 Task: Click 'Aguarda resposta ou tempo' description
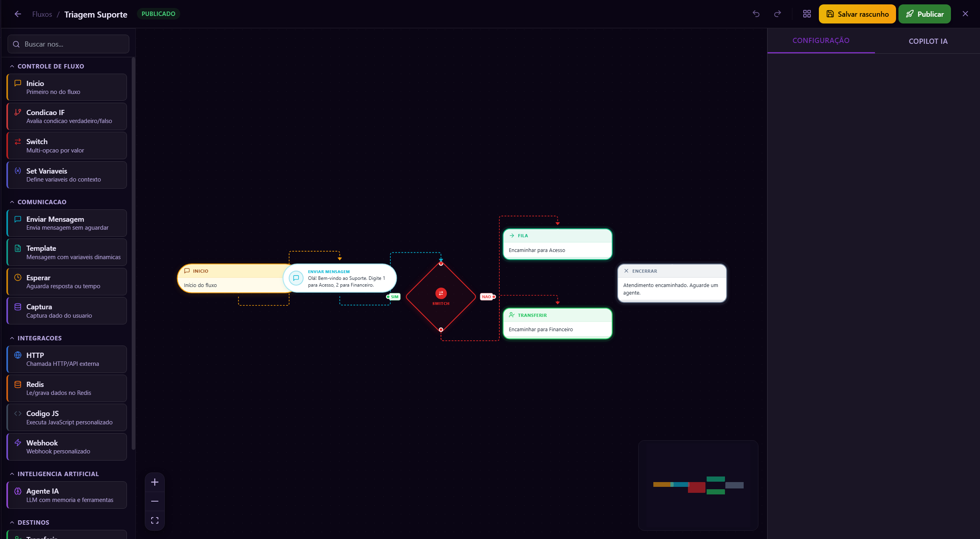(x=63, y=286)
